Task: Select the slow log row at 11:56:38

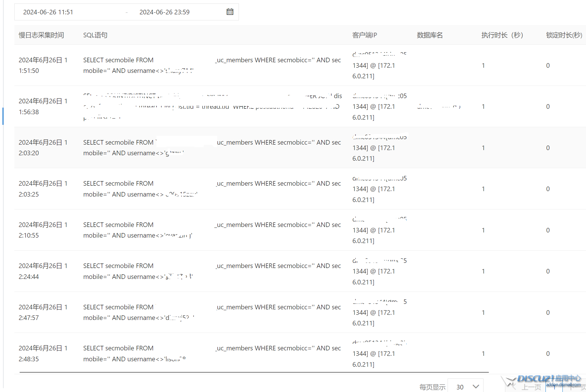Action: coord(43,106)
